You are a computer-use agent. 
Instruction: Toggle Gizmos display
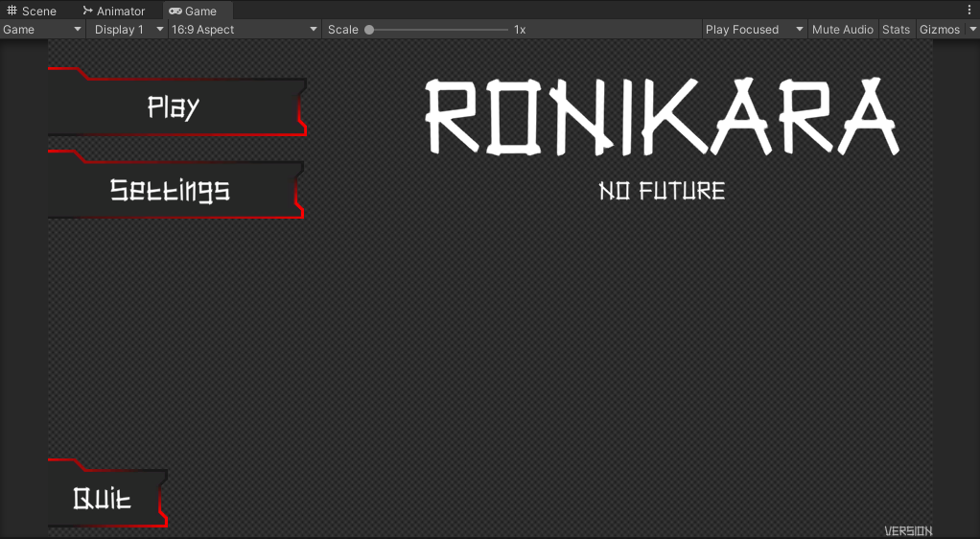pos(940,30)
